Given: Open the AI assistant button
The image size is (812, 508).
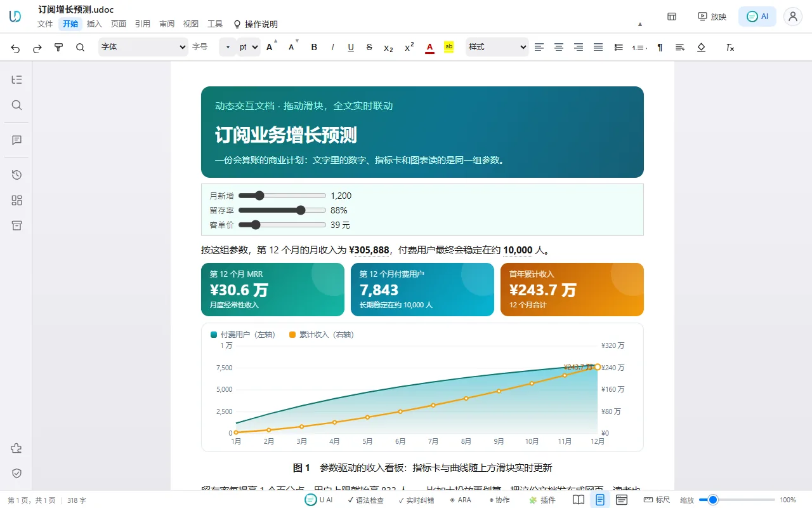Looking at the screenshot, I should tap(757, 17).
